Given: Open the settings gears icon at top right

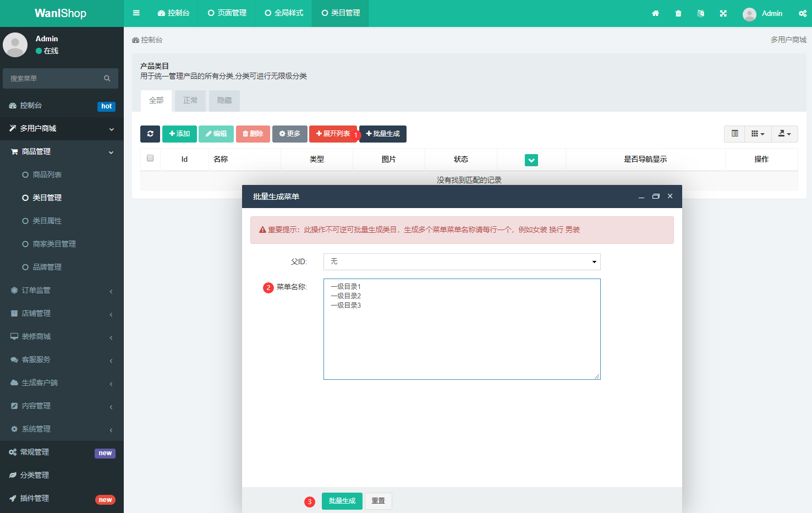Looking at the screenshot, I should [x=803, y=13].
